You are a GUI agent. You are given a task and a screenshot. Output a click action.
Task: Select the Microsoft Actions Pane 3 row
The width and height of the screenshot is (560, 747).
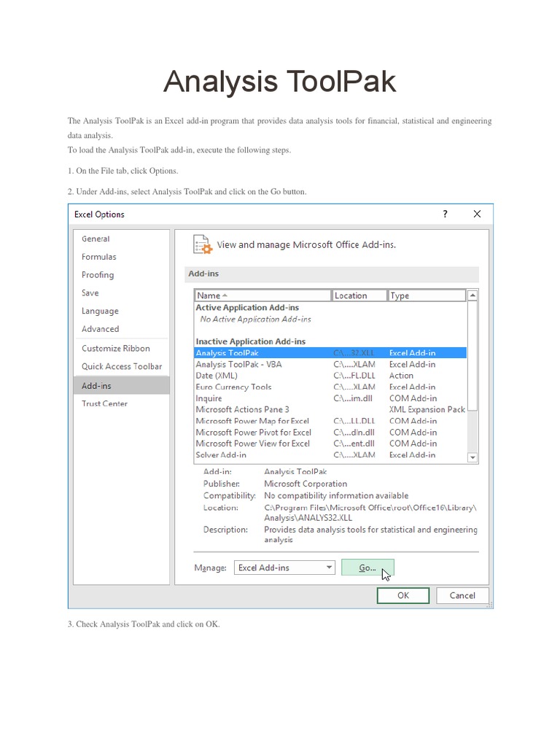[x=330, y=410]
